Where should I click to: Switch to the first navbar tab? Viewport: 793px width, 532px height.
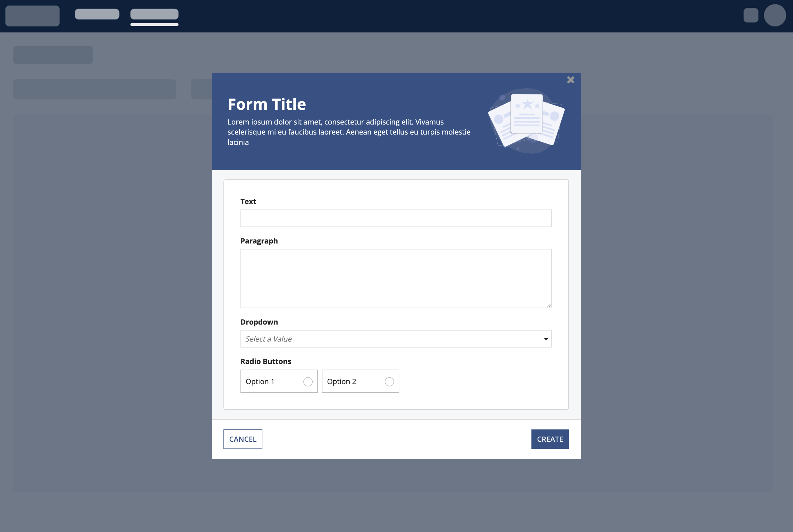coord(97,14)
